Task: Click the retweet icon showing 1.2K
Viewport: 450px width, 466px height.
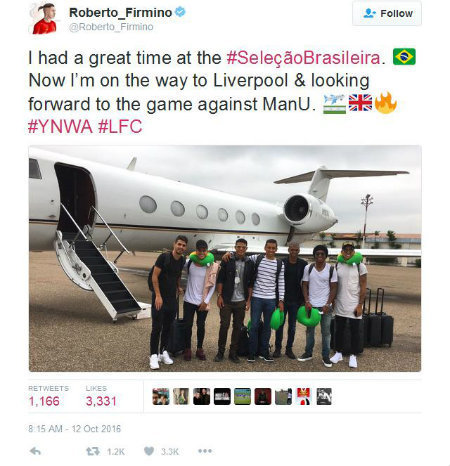Action: pos(93,451)
